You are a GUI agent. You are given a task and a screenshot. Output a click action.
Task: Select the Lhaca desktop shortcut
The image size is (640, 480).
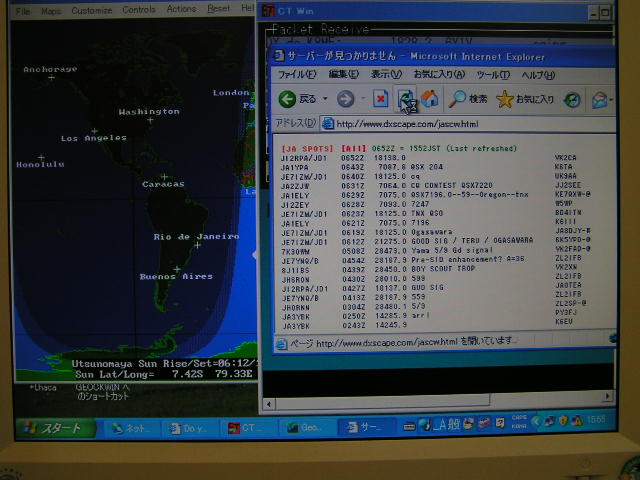point(42,387)
